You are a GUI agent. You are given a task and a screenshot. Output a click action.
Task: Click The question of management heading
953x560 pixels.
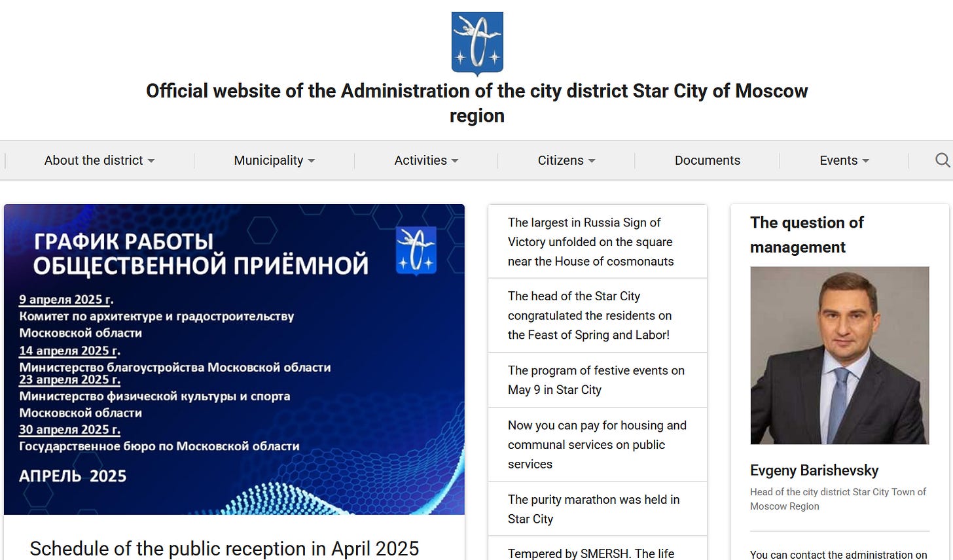click(x=807, y=234)
